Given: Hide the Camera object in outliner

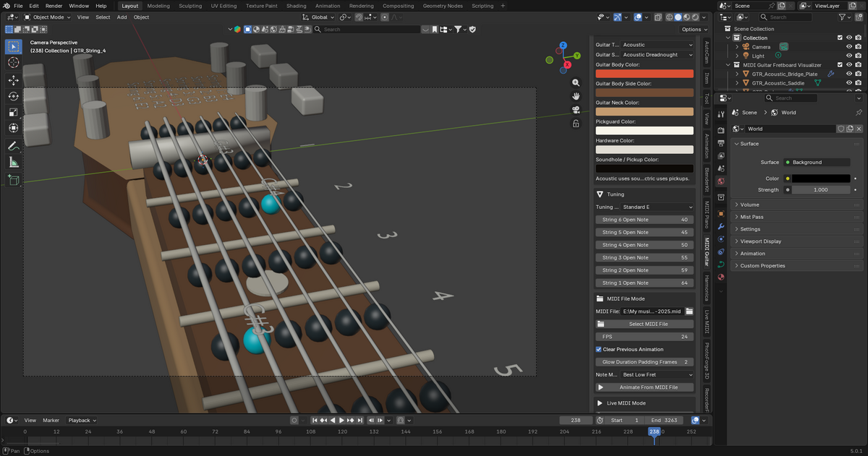Looking at the screenshot, I should pyautogui.click(x=849, y=47).
